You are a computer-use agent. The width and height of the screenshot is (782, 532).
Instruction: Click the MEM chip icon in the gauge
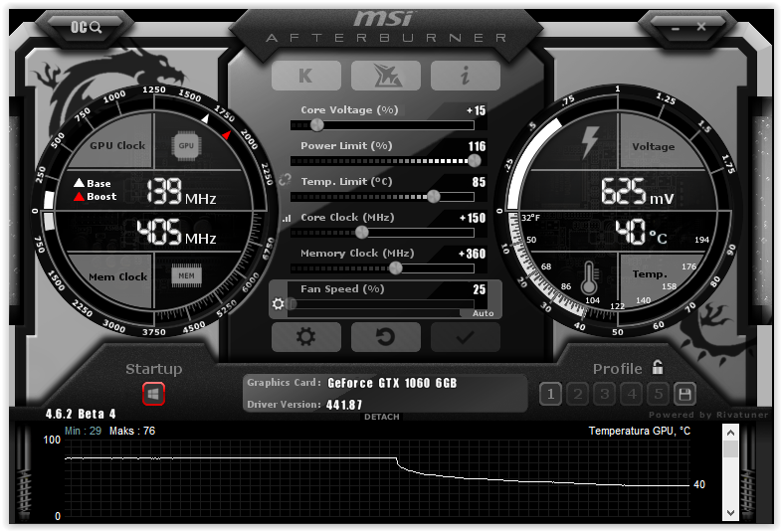186,275
